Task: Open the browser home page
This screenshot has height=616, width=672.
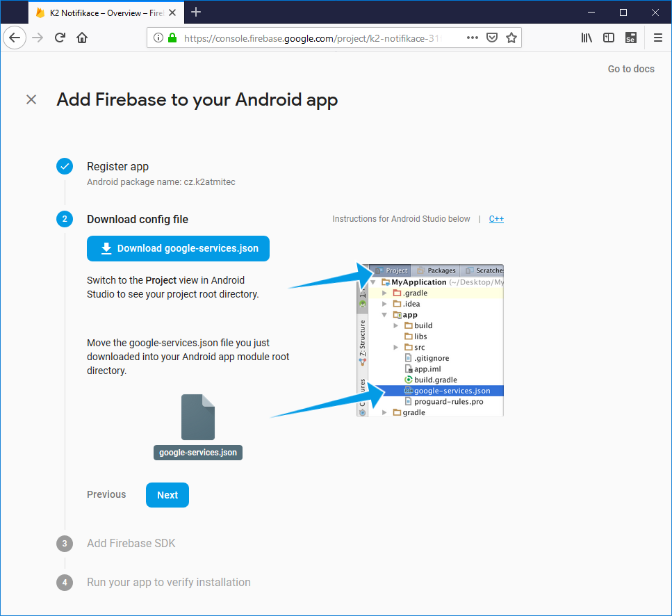Action: point(82,38)
